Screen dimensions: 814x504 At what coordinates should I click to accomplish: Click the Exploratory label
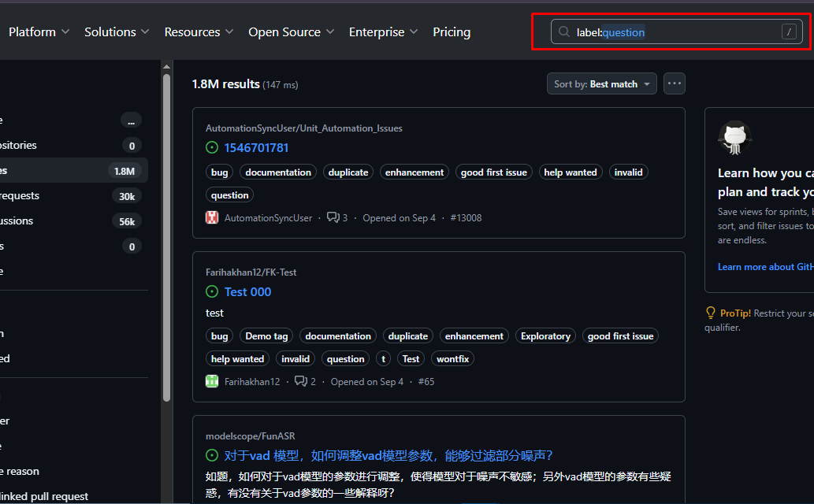click(x=545, y=335)
